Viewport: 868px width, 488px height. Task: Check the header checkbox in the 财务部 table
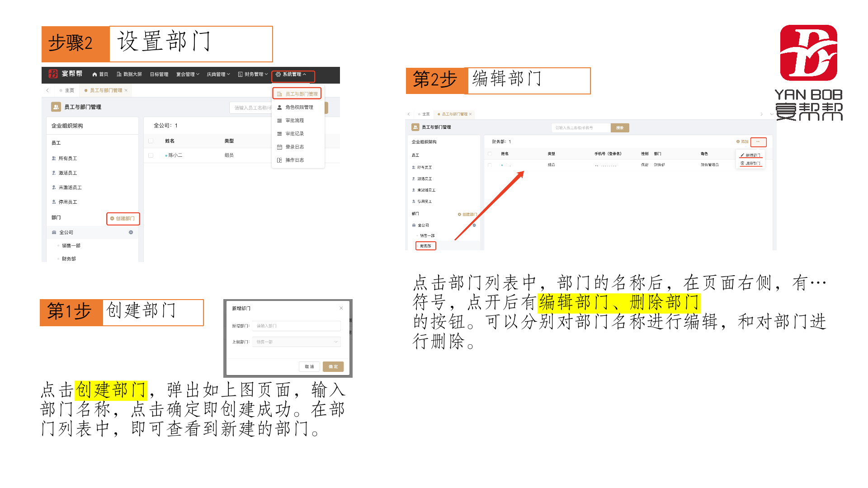pyautogui.click(x=490, y=154)
